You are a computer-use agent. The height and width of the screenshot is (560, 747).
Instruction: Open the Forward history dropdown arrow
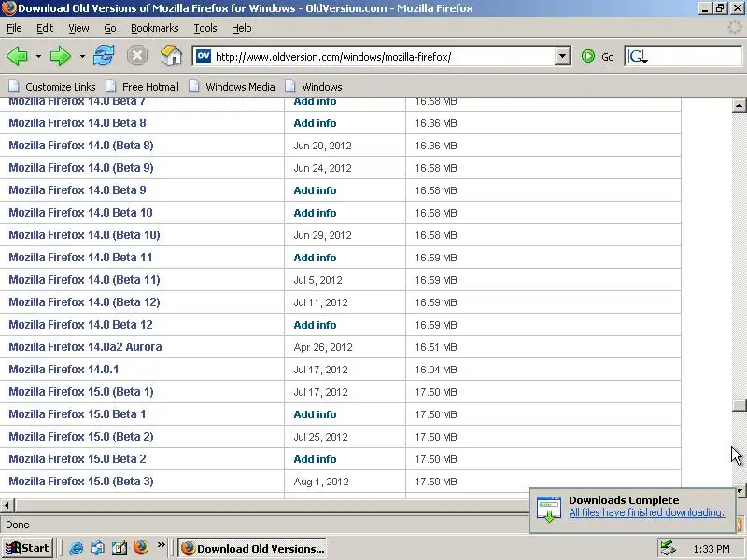[x=82, y=57]
